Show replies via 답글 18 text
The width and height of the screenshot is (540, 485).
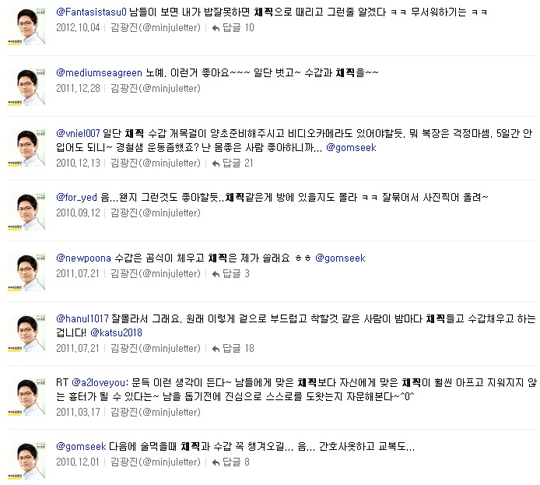238,349
